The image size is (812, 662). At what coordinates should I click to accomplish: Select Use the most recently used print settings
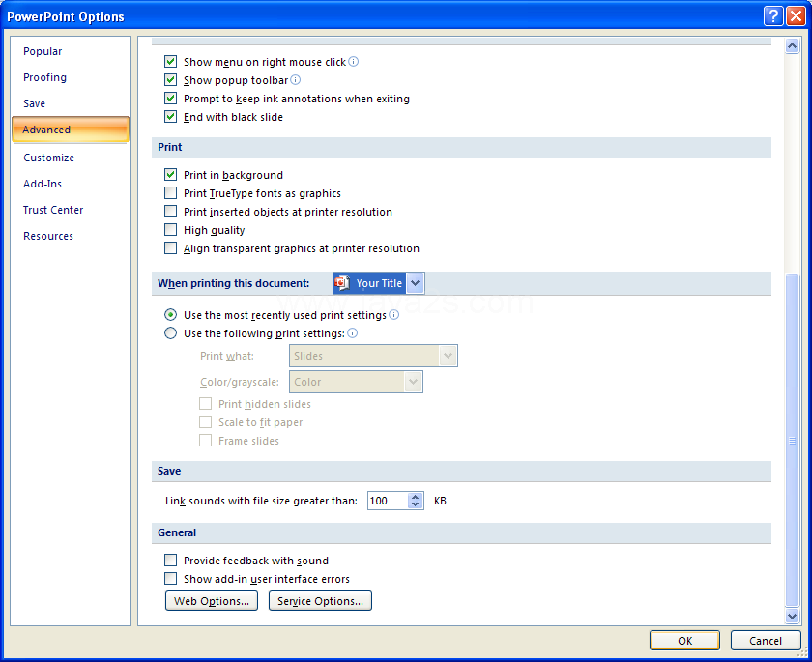click(170, 315)
